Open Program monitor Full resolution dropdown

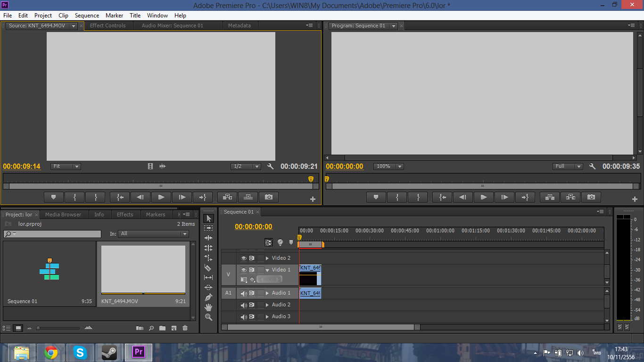568,166
